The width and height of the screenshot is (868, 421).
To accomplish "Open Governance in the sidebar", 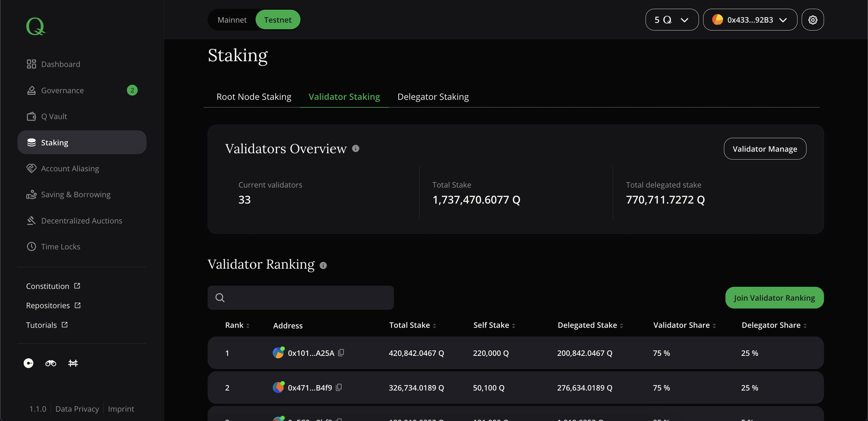I will 62,90.
